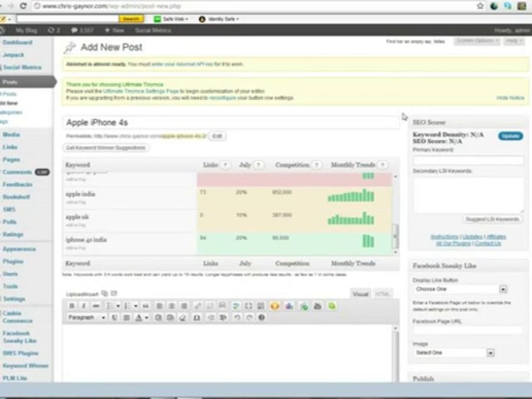Click Get Keyword Winner Suggestions button
This screenshot has width=532, height=399.
click(106, 148)
